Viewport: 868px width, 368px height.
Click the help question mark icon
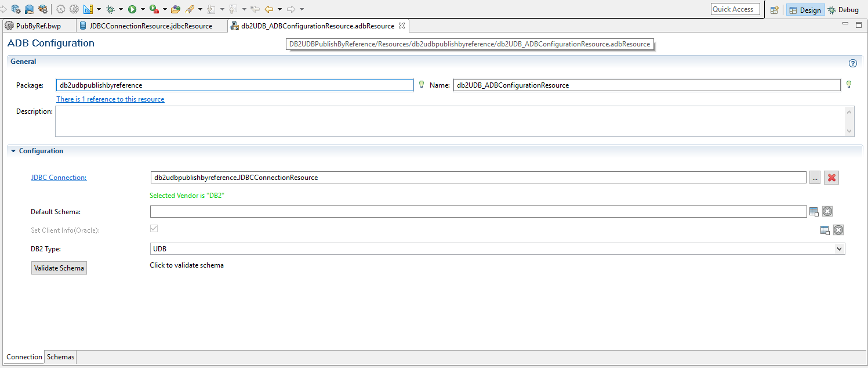[x=852, y=64]
